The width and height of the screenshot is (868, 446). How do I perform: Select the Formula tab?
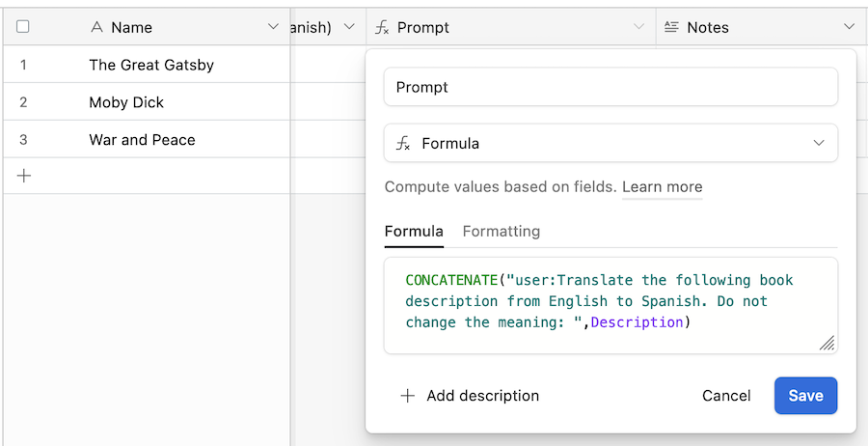414,231
